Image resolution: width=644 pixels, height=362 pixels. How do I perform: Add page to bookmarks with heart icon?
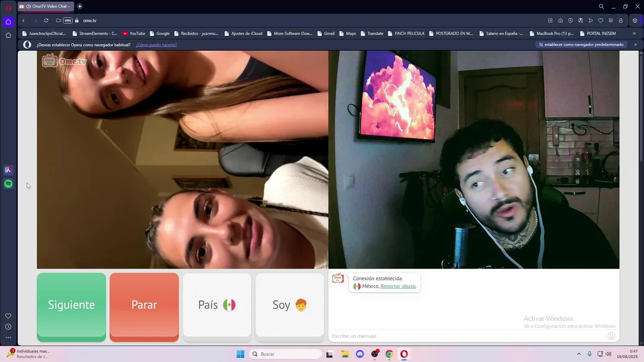tap(600, 21)
